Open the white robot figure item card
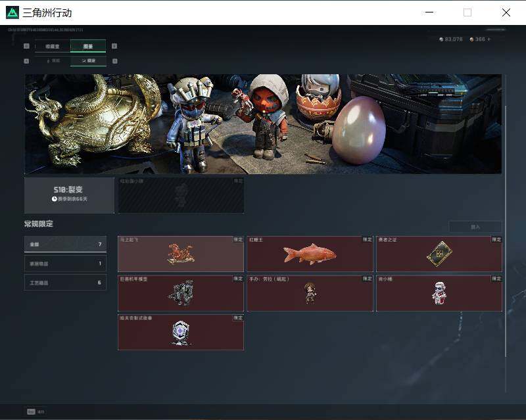 tap(439, 293)
